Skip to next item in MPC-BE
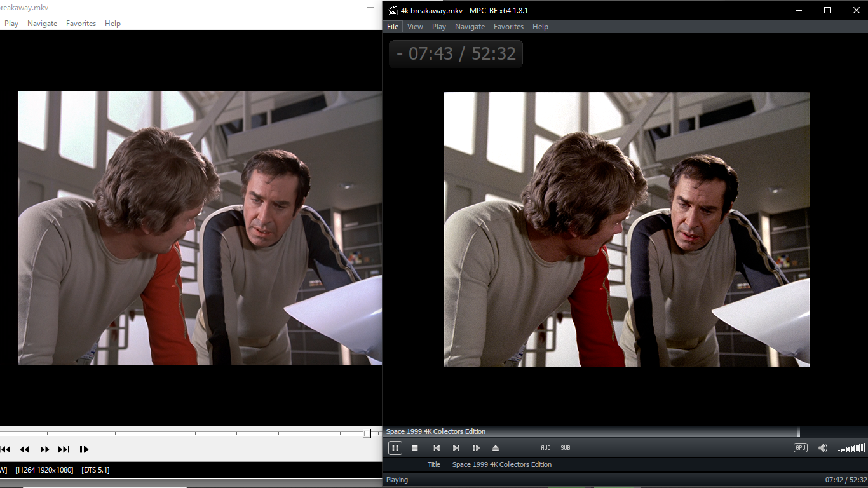The width and height of the screenshot is (868, 488). [456, 448]
